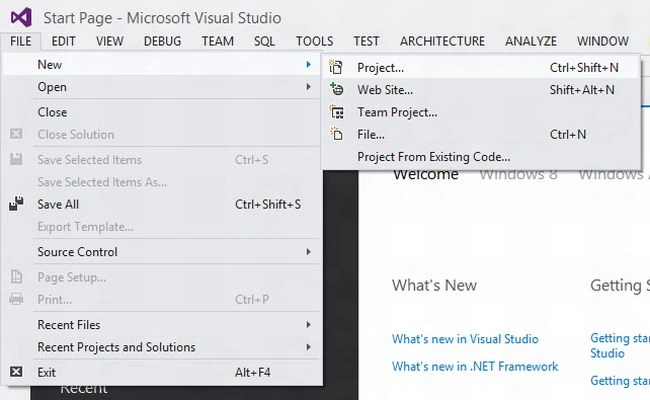The height and width of the screenshot is (400, 650).
Task: Select the New Project icon in the submenu
Action: pos(336,67)
